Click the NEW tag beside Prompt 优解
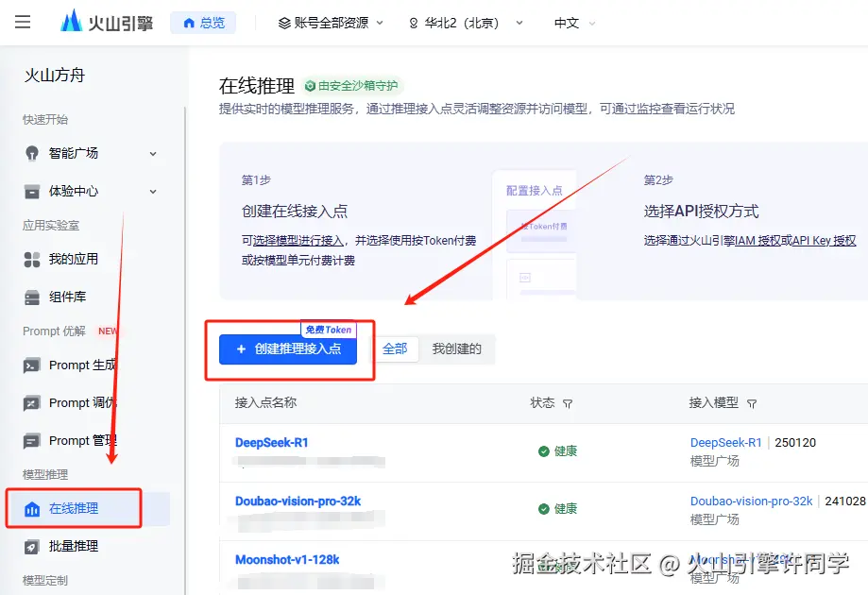 108,331
